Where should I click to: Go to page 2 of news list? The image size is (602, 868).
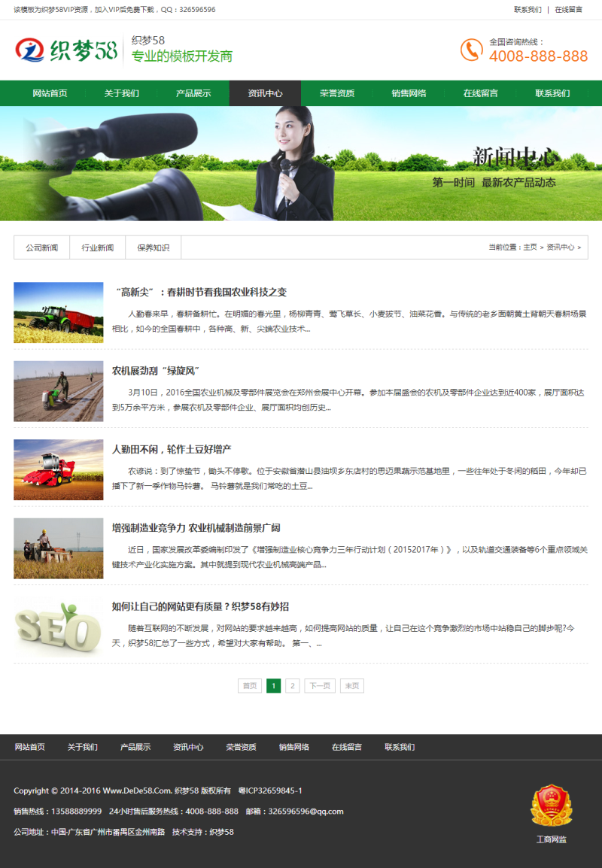pyautogui.click(x=293, y=686)
